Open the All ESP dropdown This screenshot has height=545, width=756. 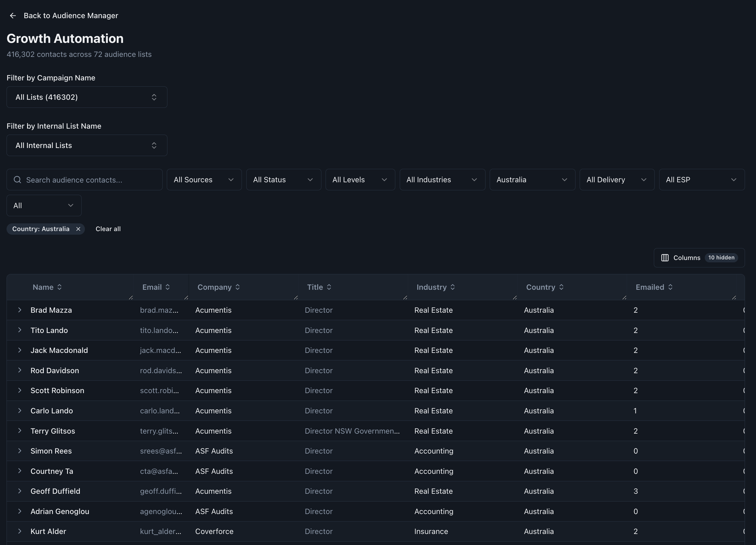(701, 180)
